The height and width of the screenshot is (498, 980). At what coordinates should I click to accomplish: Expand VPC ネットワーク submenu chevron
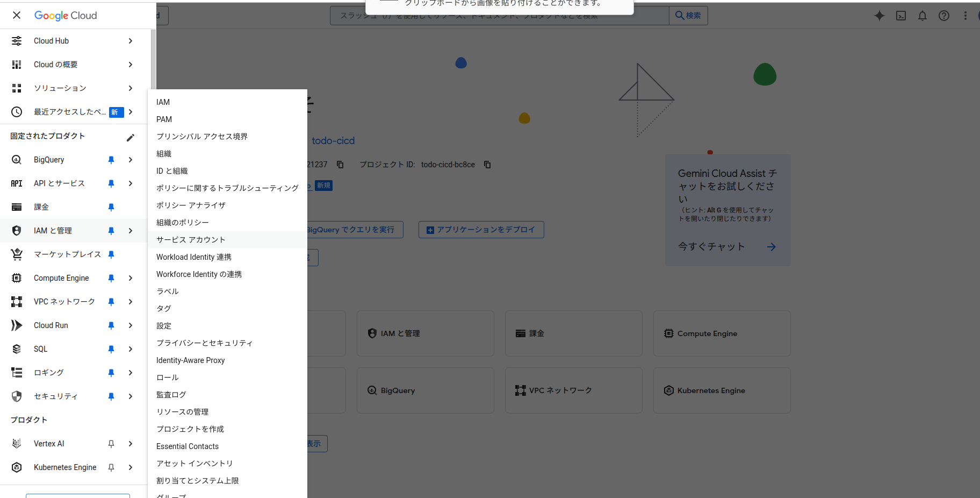pyautogui.click(x=131, y=302)
